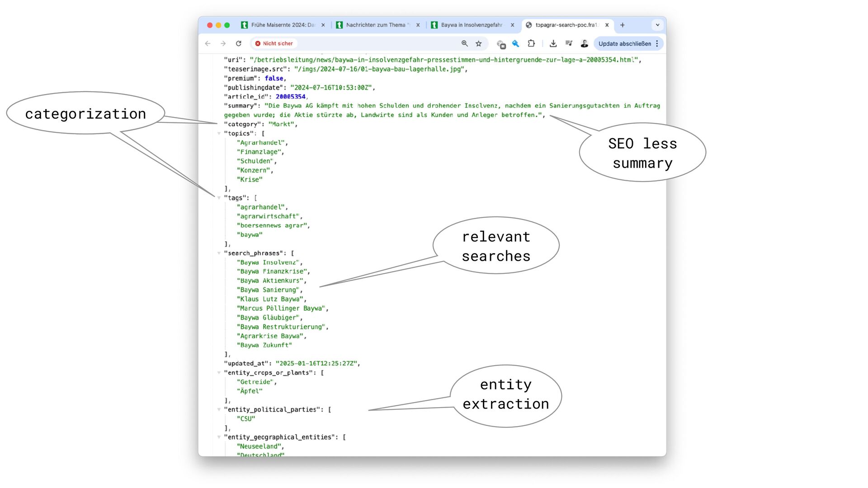Screen dimensions: 868x488
Task: Click search phrase "Baywa Aktienkurs"
Action: (270, 281)
